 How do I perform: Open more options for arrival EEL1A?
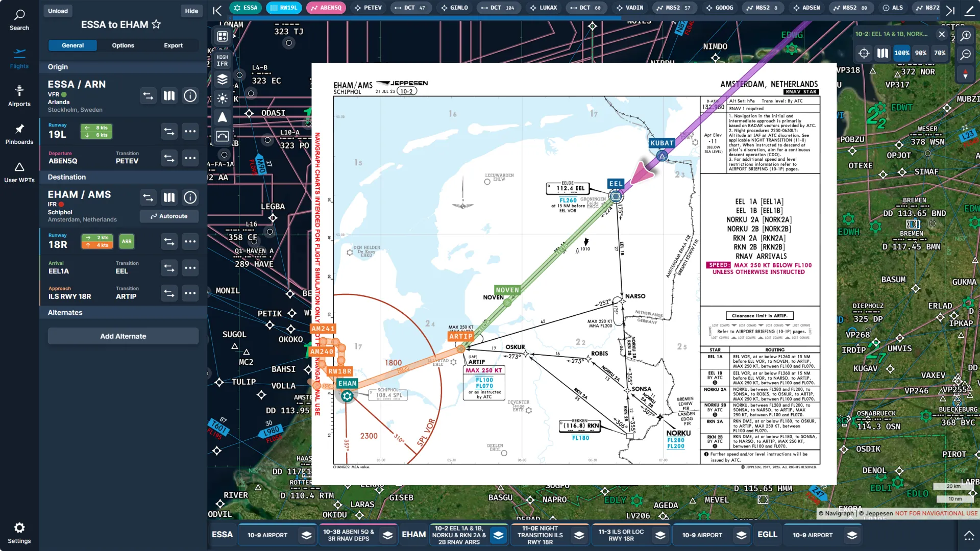(x=190, y=267)
